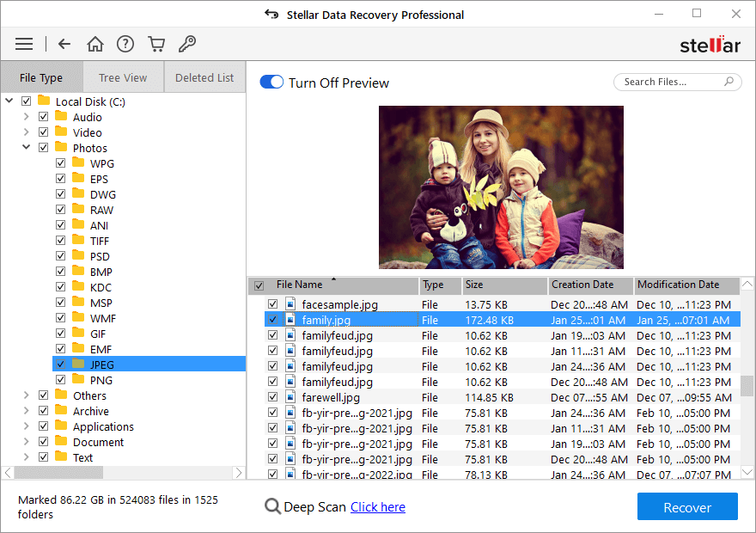Click the Stellar logo

(710, 43)
